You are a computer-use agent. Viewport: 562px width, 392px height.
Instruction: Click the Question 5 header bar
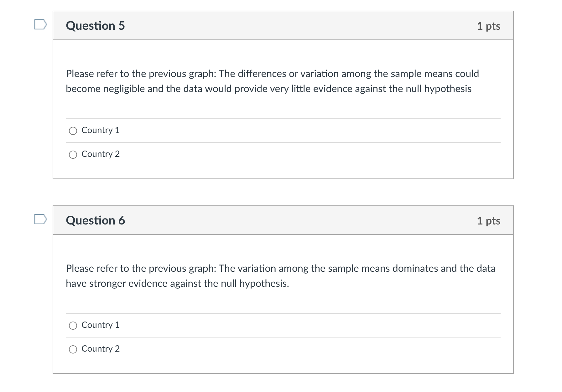[x=282, y=26]
